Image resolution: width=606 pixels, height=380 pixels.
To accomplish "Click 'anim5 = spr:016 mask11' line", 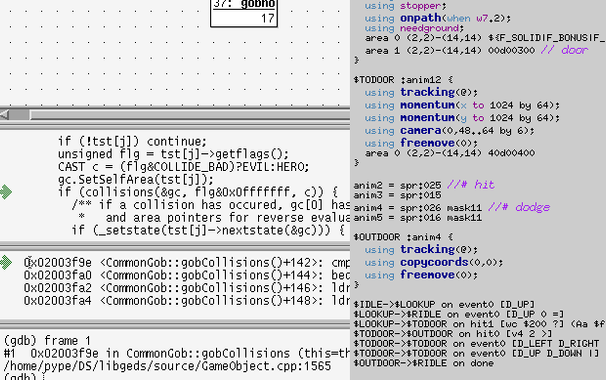I will point(417,218).
